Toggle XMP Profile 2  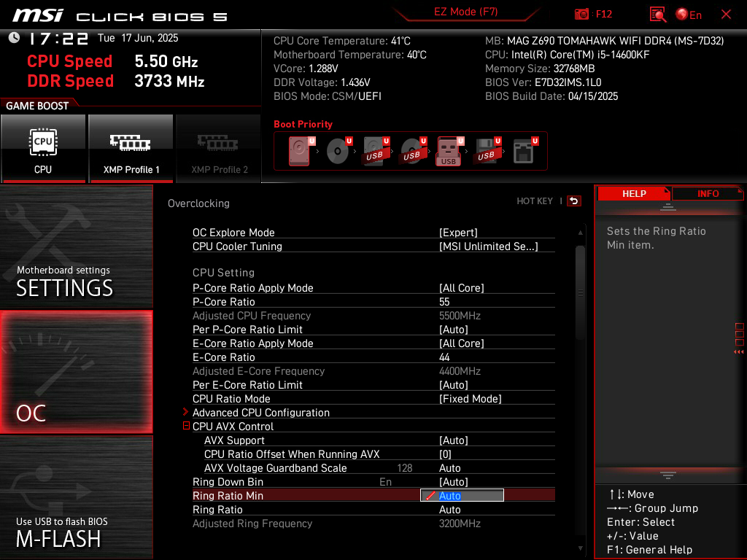pyautogui.click(x=219, y=149)
